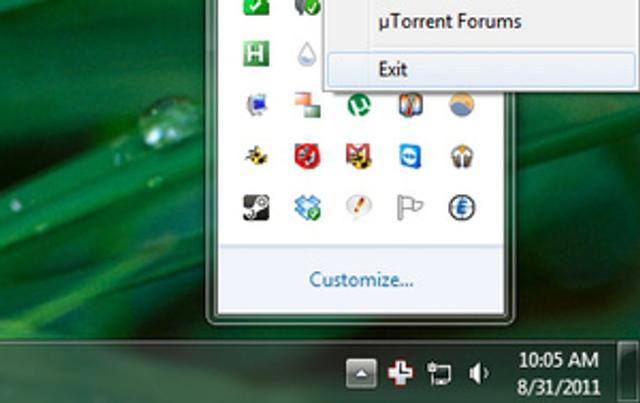
Task: Open the volume speaker taskbar icon
Action: (x=479, y=373)
